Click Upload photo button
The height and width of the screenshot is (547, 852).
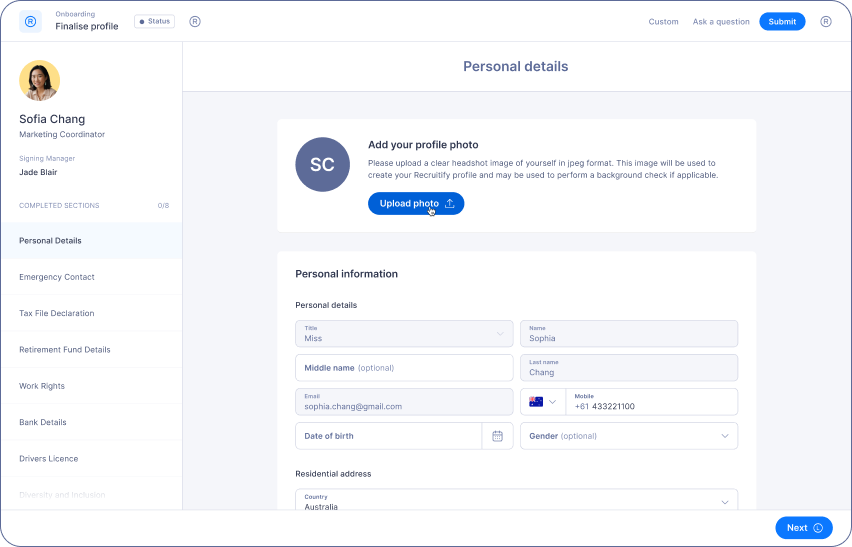[416, 204]
